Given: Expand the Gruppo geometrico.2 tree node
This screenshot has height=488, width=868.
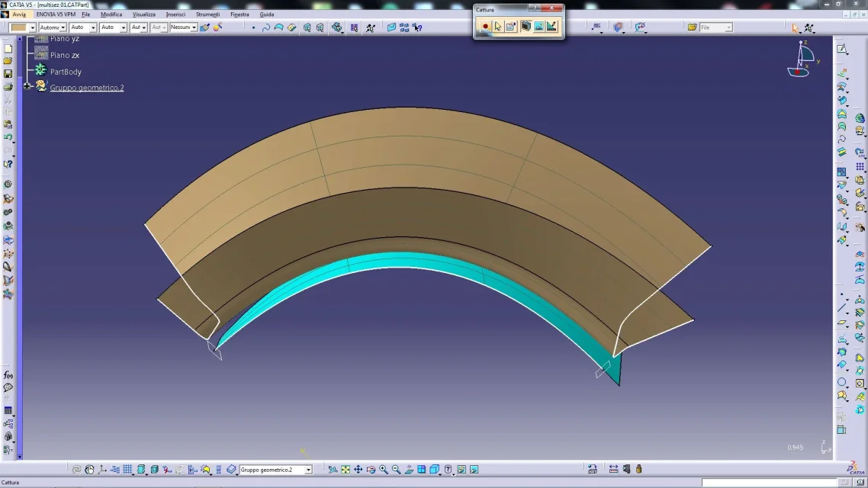Looking at the screenshot, I should coord(27,86).
